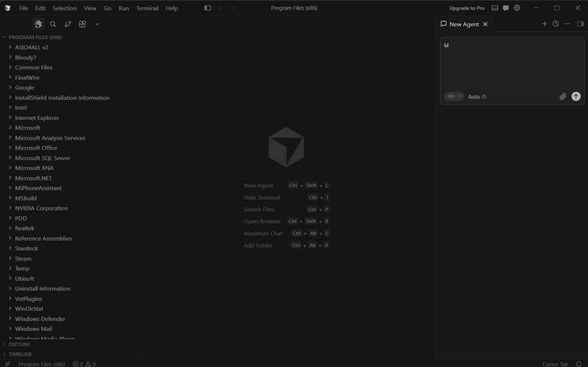Viewport: 588px width, 367px height.
Task: Toggle the bottom panel icon
Action: (495, 8)
